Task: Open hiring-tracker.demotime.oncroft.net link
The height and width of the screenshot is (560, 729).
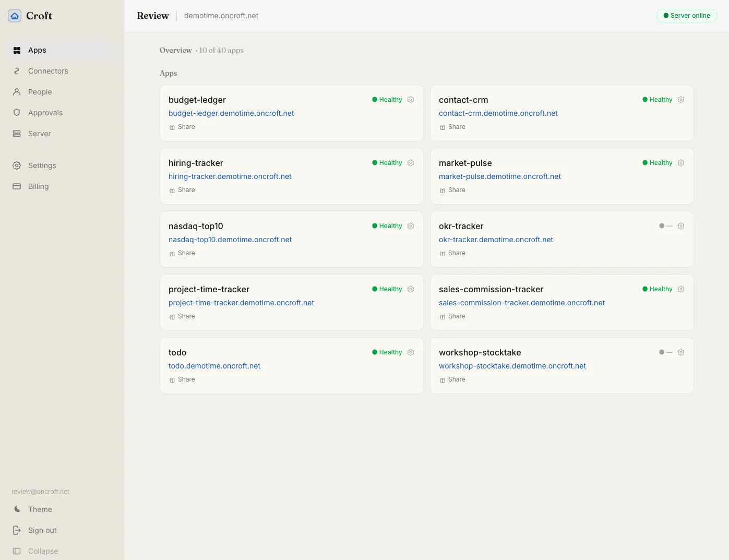Action: coord(230,176)
